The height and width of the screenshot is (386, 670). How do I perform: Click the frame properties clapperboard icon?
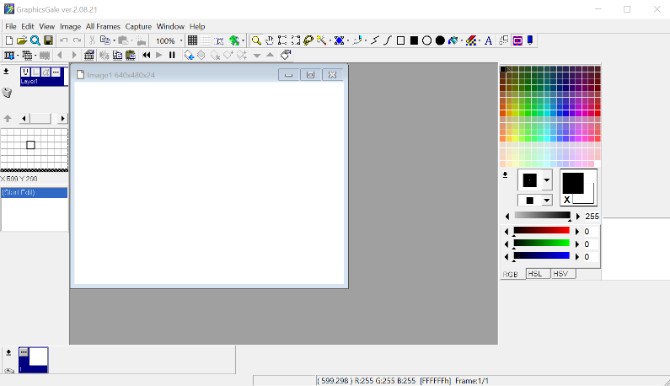coord(89,55)
